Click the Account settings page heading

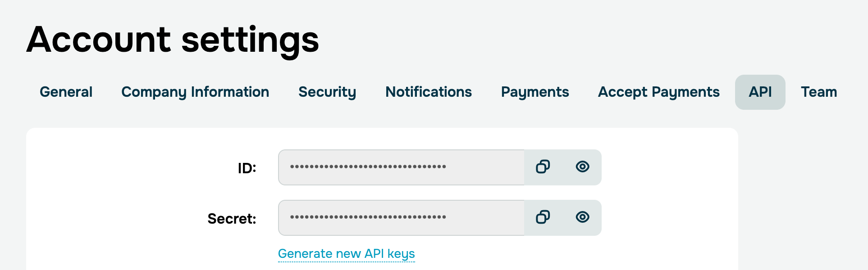173,40
